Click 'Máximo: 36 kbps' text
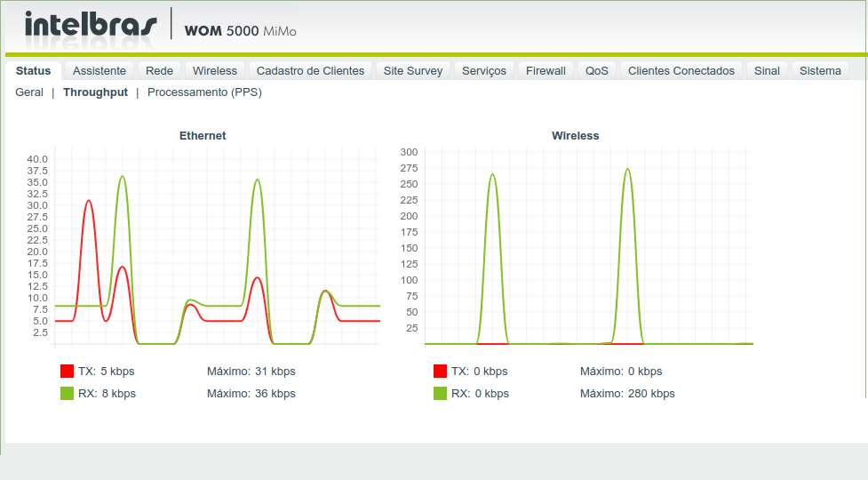Viewport: 868px width, 480px height. (251, 393)
